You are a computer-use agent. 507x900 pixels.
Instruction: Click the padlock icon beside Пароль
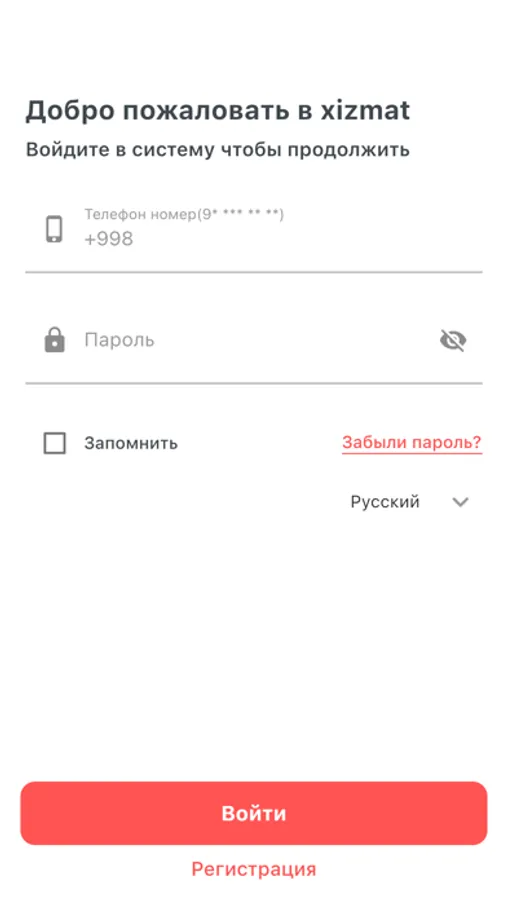(55, 340)
